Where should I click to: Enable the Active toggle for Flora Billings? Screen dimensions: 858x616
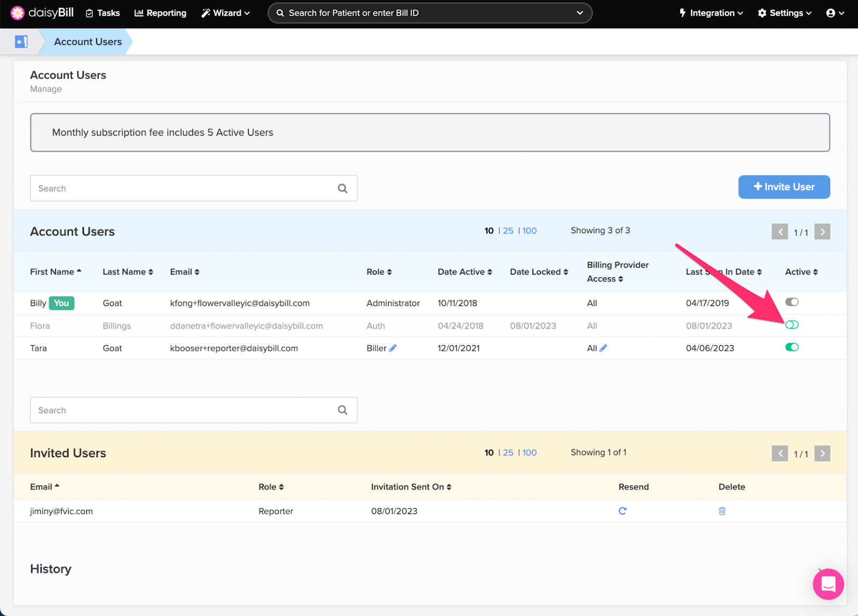coord(792,324)
